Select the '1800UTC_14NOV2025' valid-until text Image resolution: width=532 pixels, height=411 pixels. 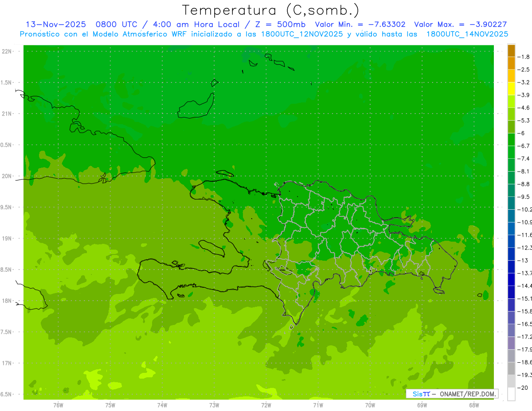pos(467,34)
